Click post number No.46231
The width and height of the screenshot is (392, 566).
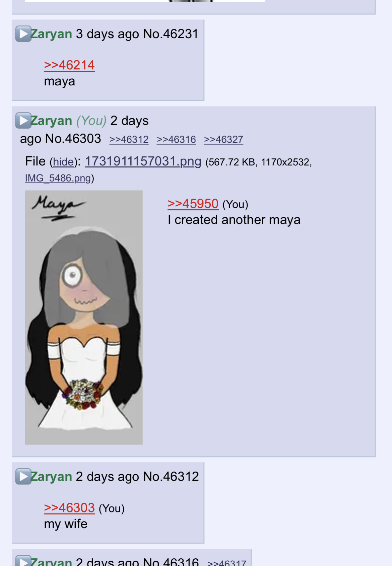[x=171, y=34]
